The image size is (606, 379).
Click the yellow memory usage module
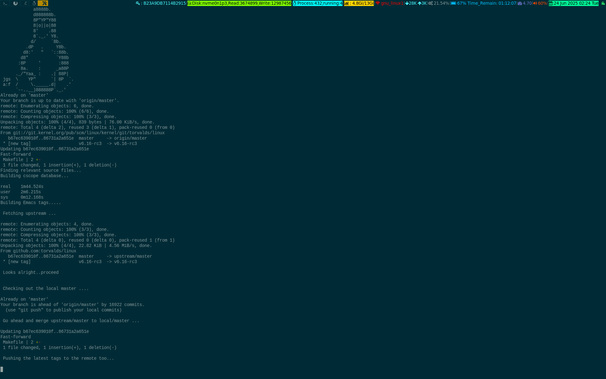[359, 3]
